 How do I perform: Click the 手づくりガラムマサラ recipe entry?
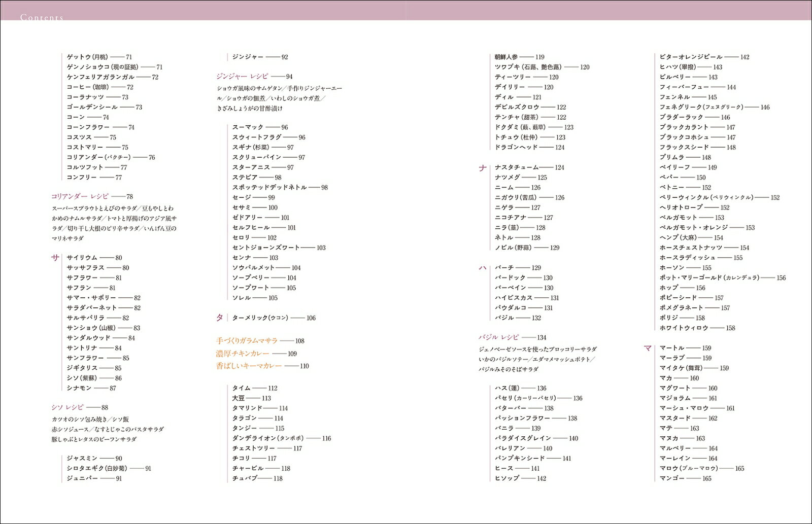point(247,341)
